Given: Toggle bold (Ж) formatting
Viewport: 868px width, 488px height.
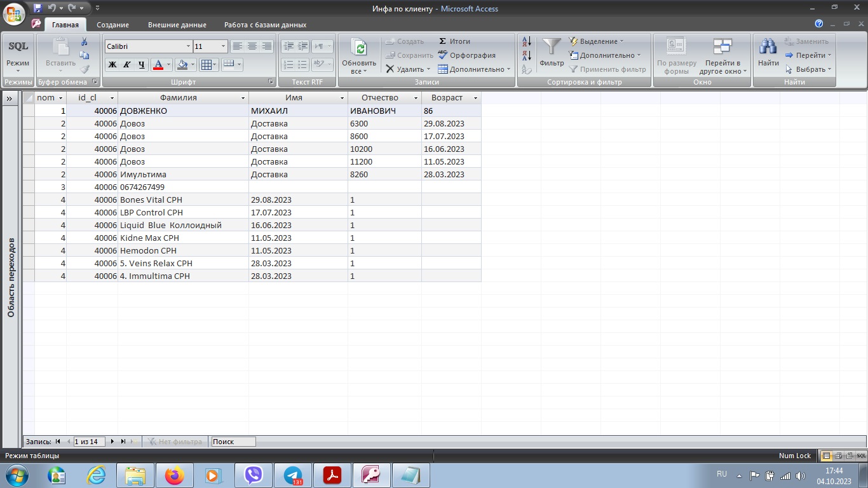Looking at the screenshot, I should [112, 64].
